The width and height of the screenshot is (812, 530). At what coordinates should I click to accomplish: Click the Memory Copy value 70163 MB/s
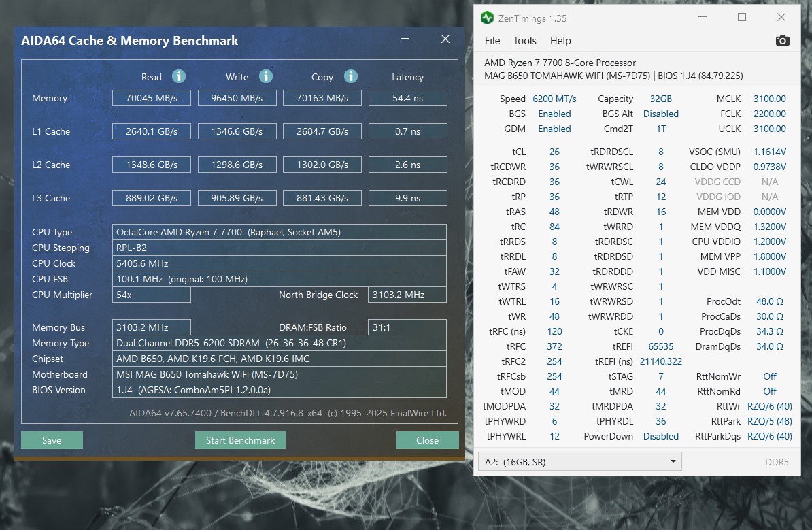point(322,98)
